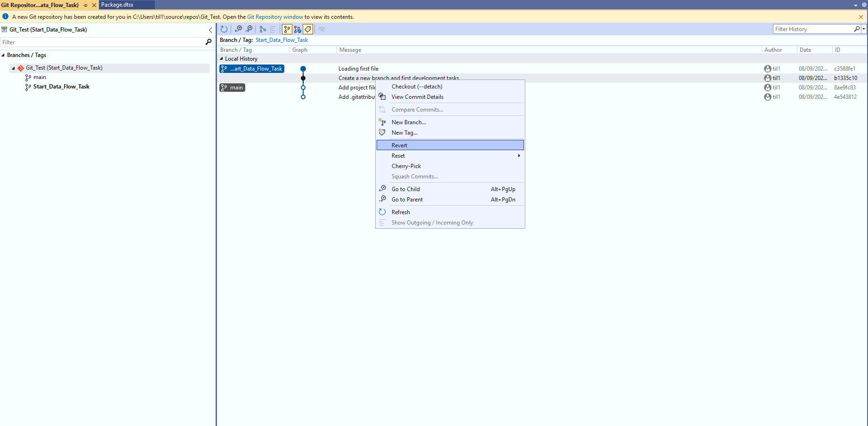Click the Go to Child toolbar icon
868x426 pixels.
tap(239, 29)
